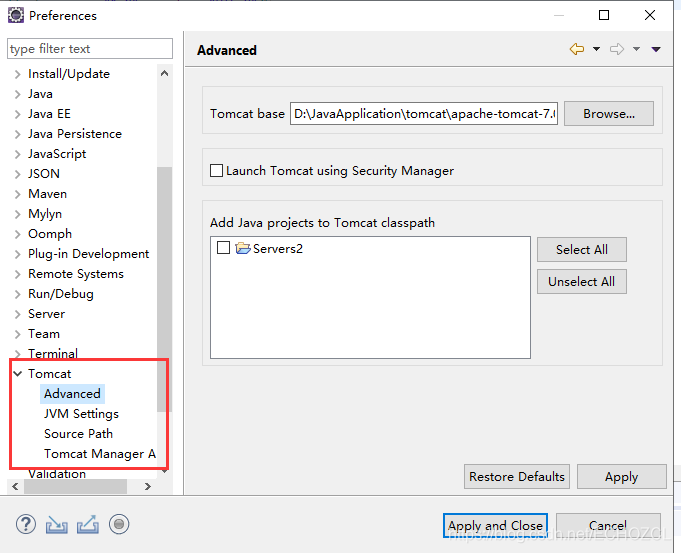
Task: Open JVM Settings page
Action: 81,414
